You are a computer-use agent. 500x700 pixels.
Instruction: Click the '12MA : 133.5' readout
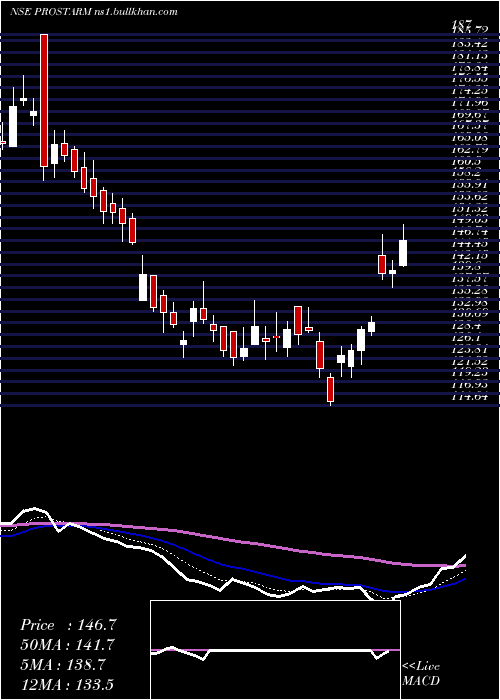69,684
